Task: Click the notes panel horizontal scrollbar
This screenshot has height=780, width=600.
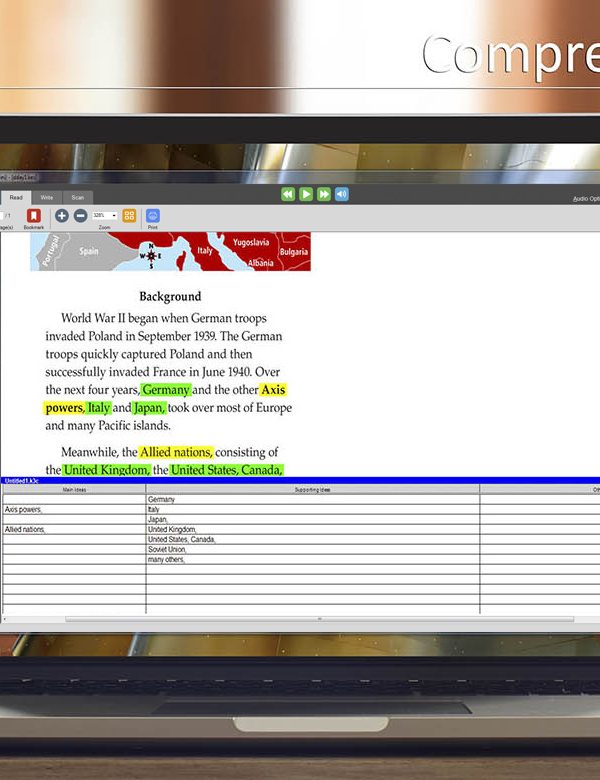Action: tap(320, 619)
